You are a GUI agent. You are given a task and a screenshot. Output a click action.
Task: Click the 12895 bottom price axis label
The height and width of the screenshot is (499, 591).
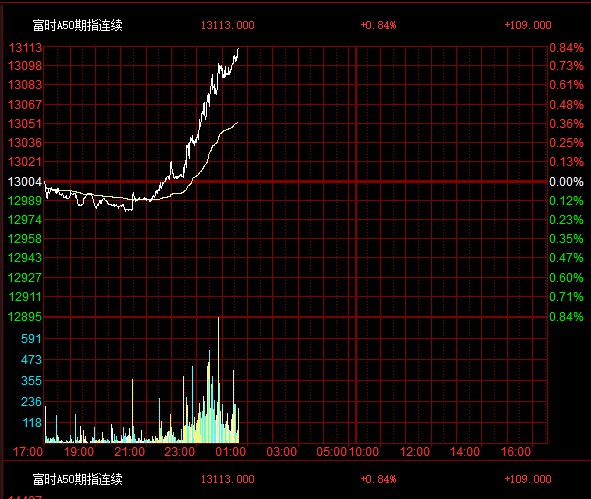tap(25, 317)
